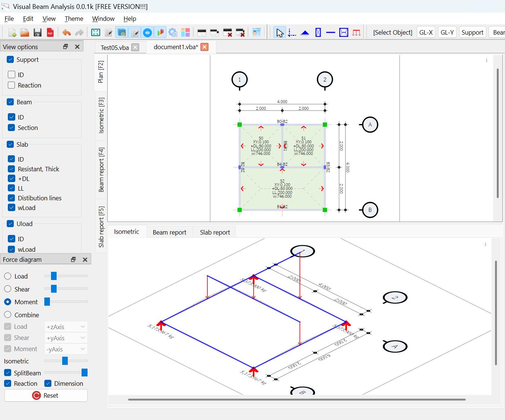Click the Support toolbar button

click(472, 32)
